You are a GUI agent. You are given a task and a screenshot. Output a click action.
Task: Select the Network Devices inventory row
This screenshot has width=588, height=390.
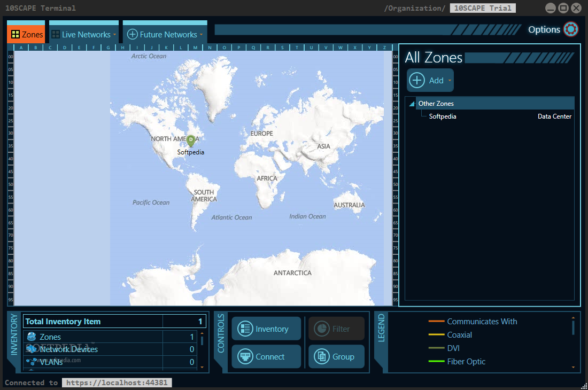pyautogui.click(x=110, y=349)
